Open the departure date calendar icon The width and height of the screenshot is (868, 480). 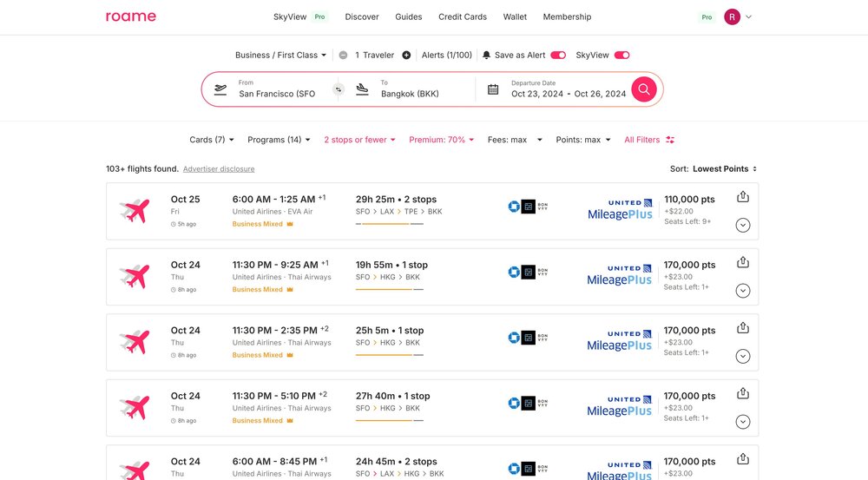click(x=493, y=89)
